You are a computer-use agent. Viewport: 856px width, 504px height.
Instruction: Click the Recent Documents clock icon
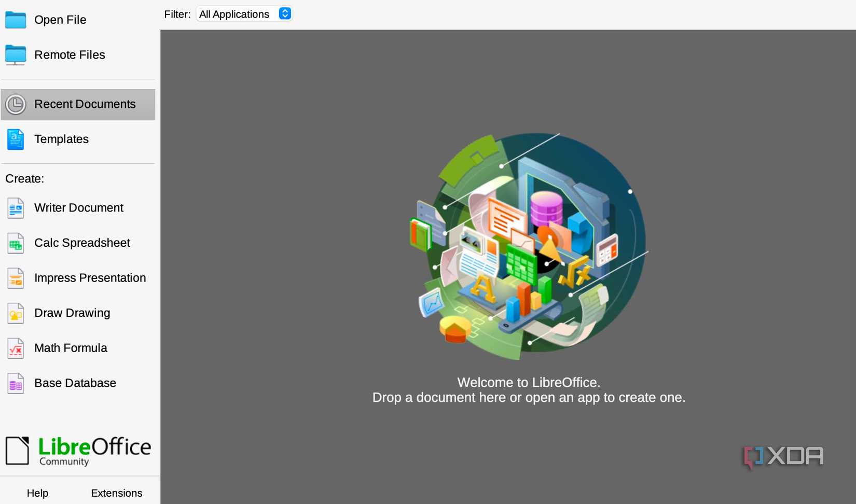click(15, 104)
